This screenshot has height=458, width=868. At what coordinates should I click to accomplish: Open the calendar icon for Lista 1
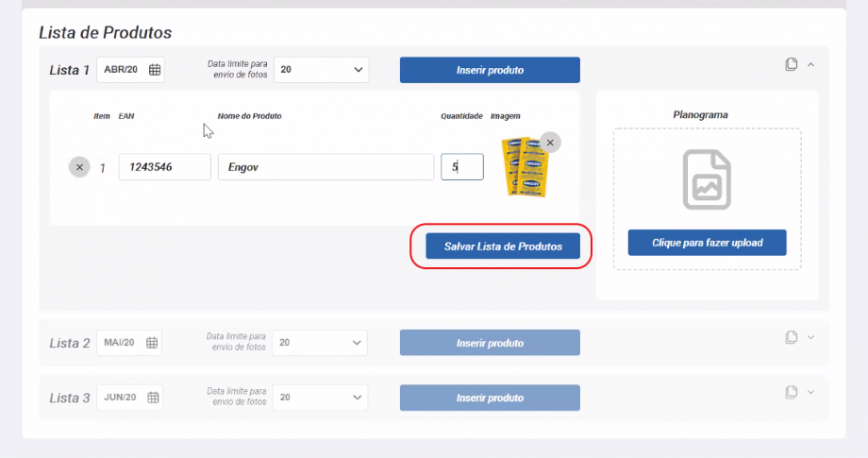click(155, 70)
